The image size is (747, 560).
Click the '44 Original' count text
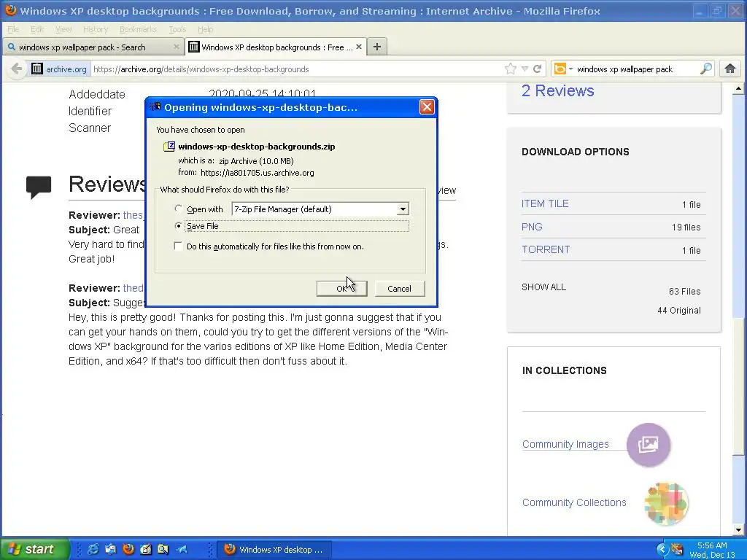coord(679,311)
